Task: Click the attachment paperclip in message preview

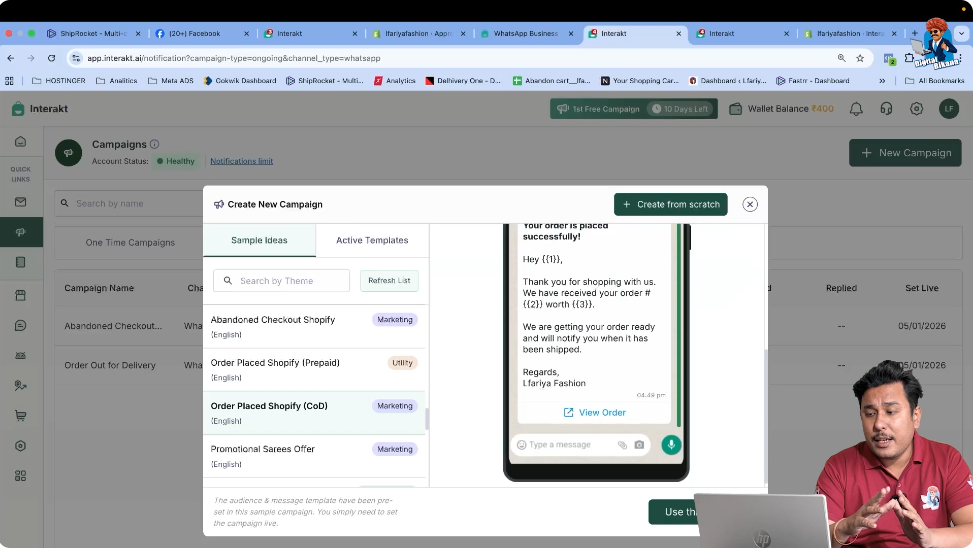Action: (x=622, y=445)
